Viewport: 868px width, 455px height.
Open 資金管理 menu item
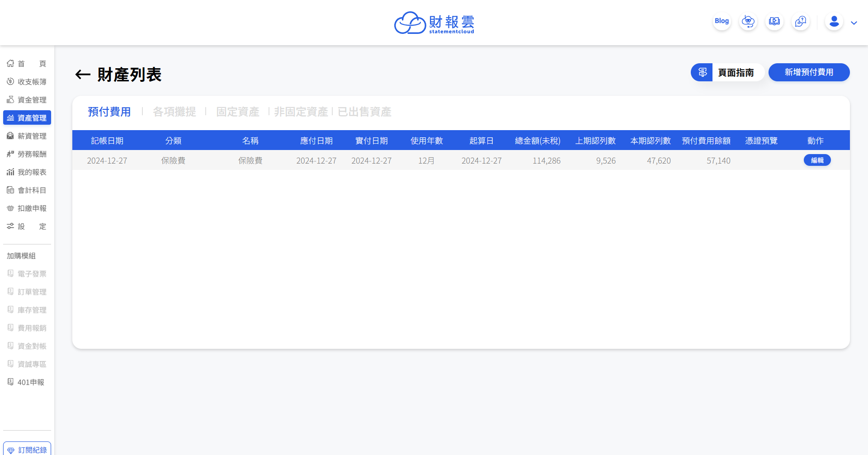point(27,100)
